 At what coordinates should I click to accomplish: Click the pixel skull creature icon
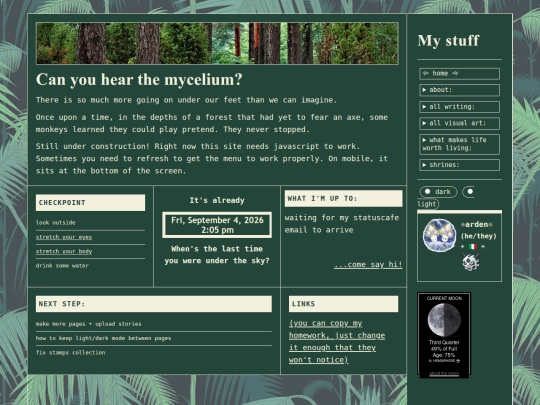[x=471, y=262]
